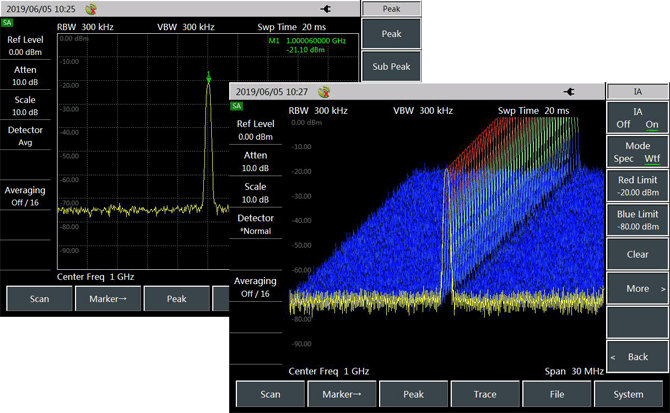Click the M1 marker on the spectrum peak
The width and height of the screenshot is (670, 413).
[209, 77]
